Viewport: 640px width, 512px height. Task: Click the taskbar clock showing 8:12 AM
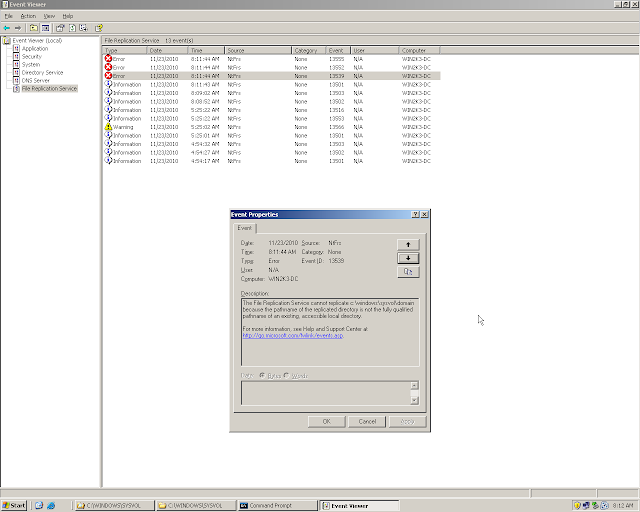622,505
